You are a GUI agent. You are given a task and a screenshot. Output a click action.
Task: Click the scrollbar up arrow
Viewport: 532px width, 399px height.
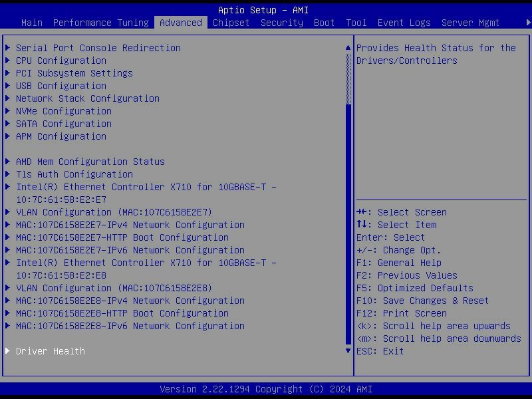coord(348,48)
